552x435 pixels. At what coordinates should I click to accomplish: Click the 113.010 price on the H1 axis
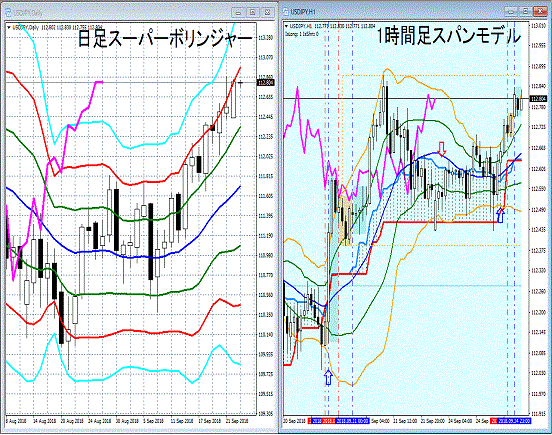pyautogui.click(x=539, y=26)
